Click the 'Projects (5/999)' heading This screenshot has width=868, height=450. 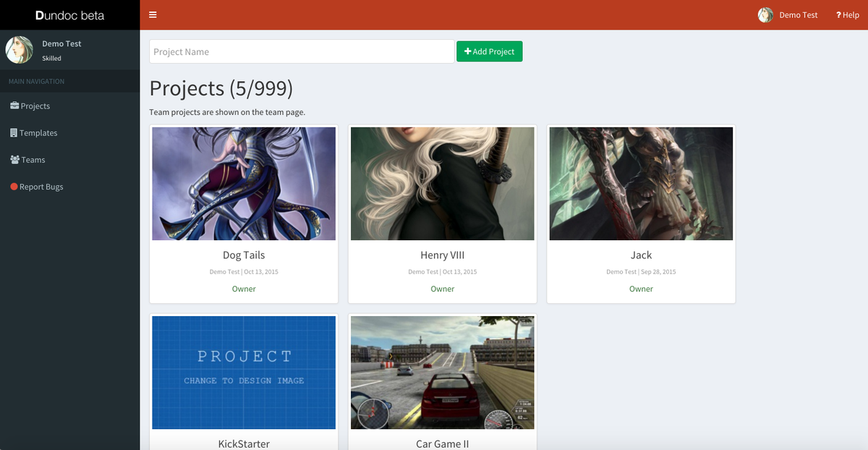(x=221, y=88)
